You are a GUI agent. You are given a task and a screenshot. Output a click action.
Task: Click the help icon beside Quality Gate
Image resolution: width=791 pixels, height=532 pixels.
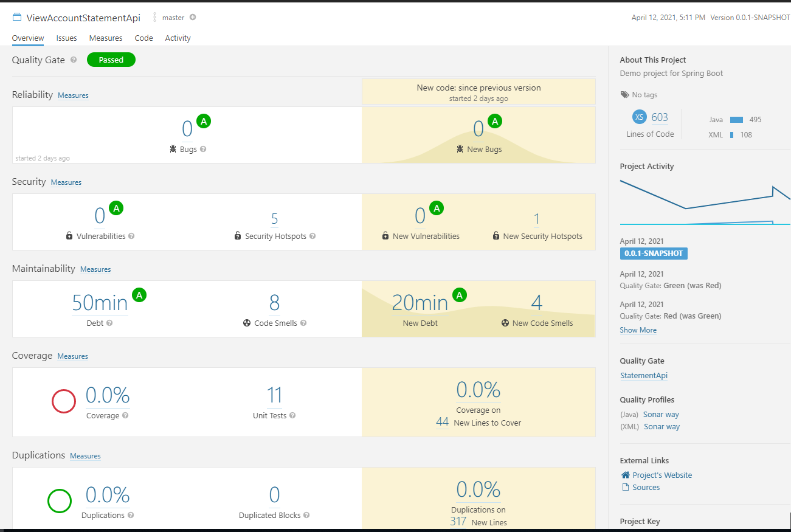click(74, 60)
